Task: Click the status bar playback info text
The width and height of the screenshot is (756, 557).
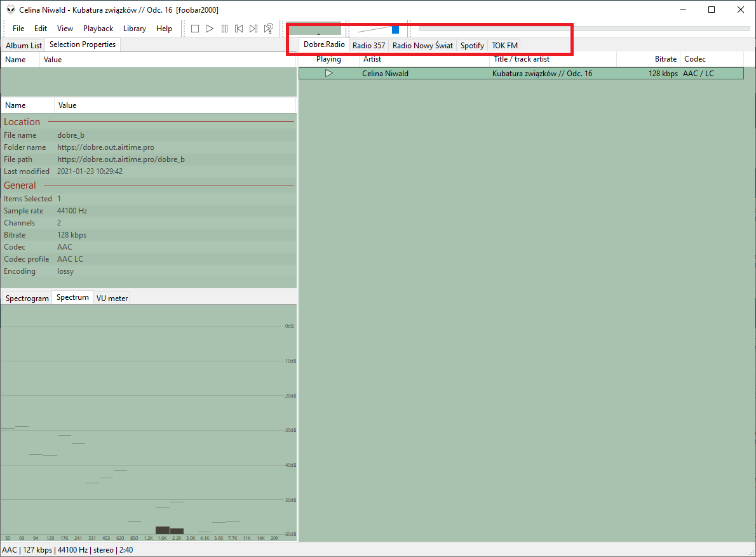Action: coord(67,550)
